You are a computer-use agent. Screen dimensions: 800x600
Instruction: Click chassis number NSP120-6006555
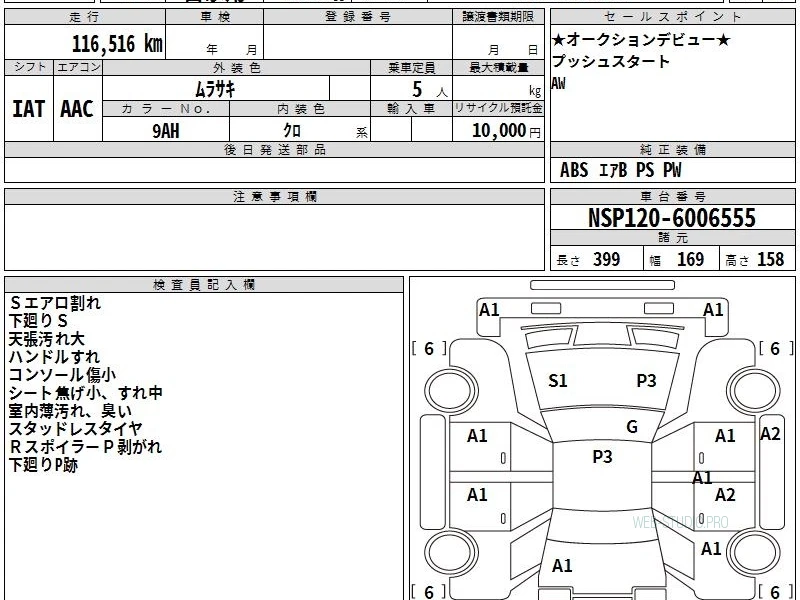point(672,218)
